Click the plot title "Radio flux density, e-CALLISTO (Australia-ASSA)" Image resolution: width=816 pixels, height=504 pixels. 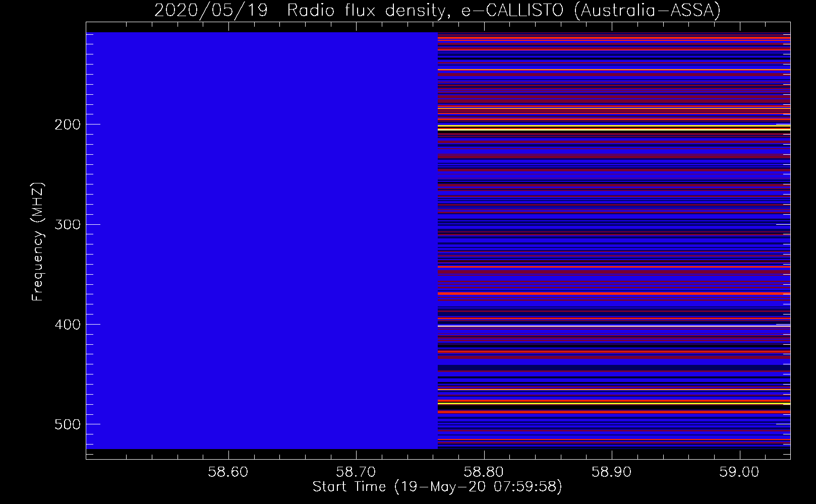(503, 10)
